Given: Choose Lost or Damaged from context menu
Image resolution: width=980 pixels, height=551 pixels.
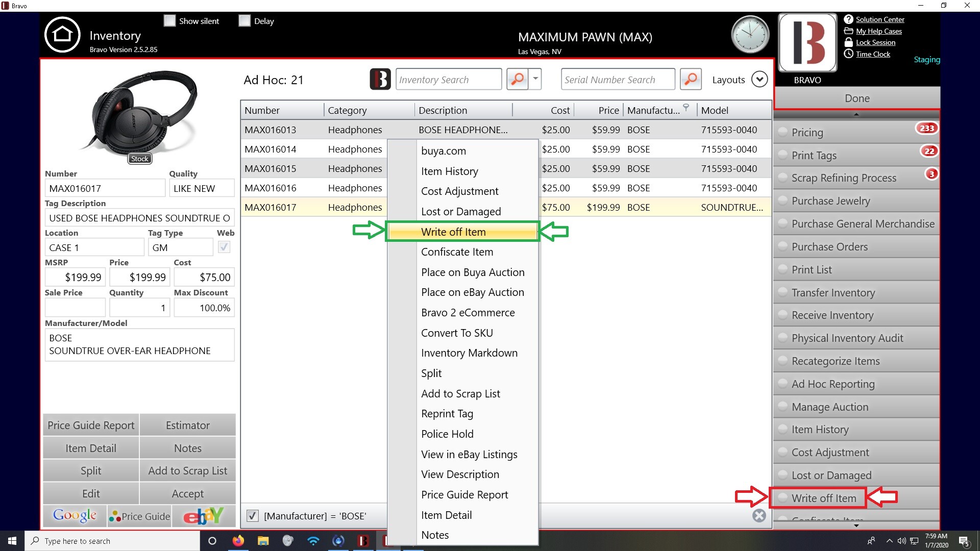Looking at the screenshot, I should (462, 211).
